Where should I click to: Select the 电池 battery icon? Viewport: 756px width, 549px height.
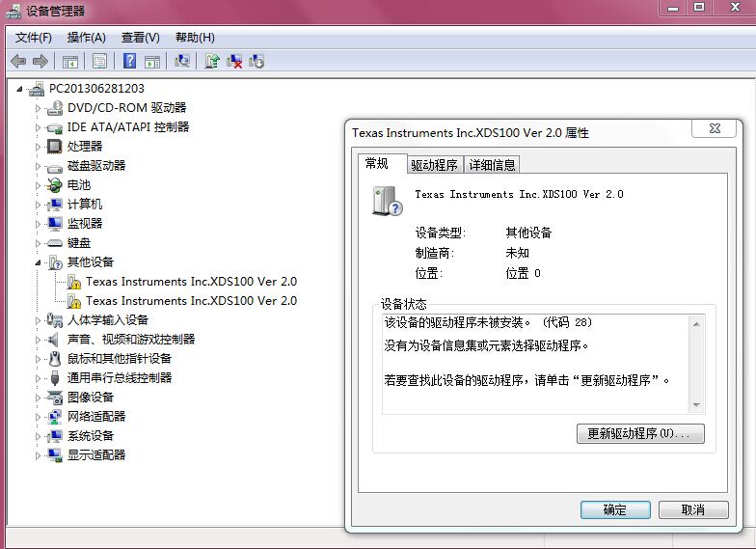coord(55,185)
